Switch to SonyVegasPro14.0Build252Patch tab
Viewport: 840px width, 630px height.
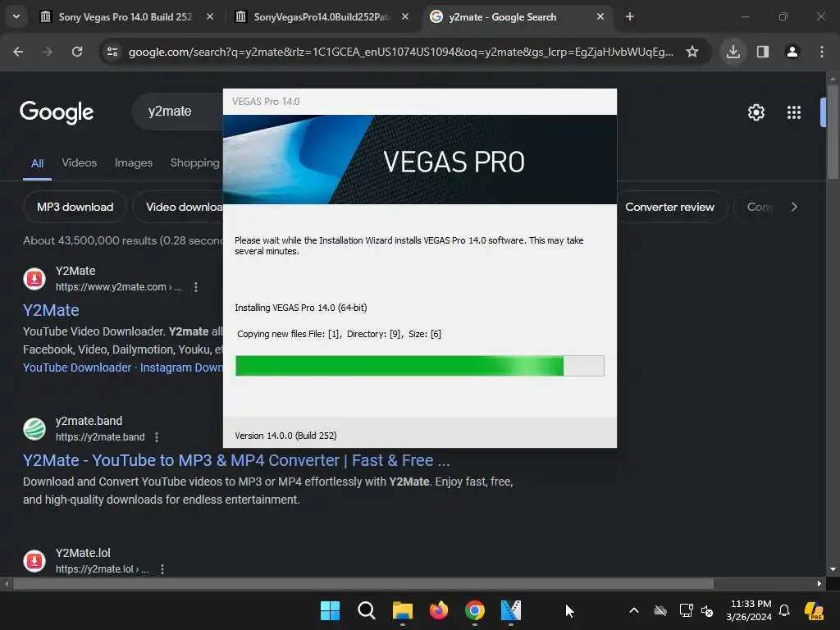[322, 16]
